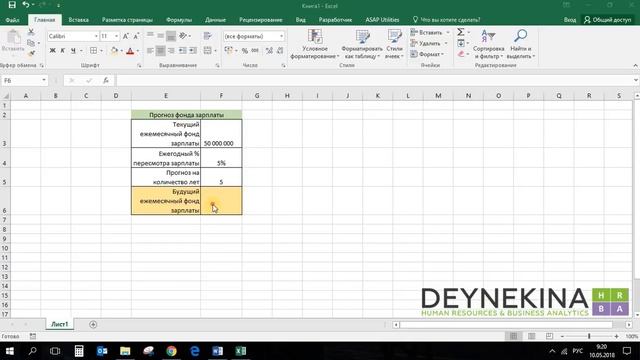Decrease indent in alignment group
The width and height of the screenshot is (640, 360).
click(x=182, y=51)
